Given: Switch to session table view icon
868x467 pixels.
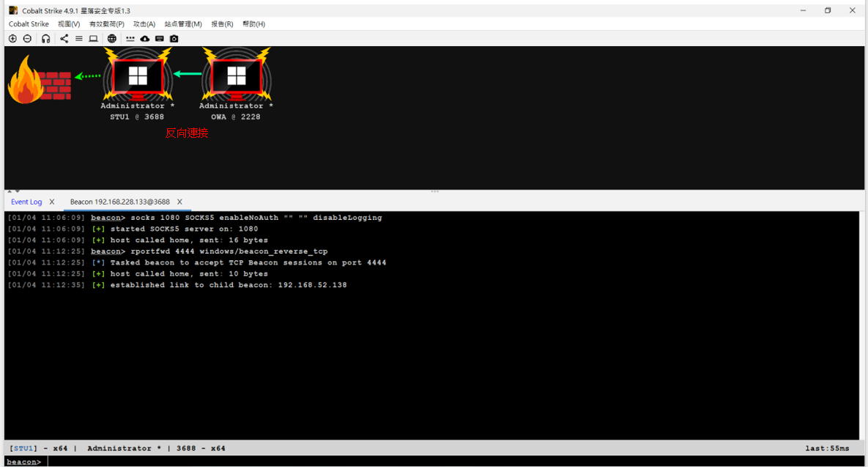Looking at the screenshot, I should point(78,38).
